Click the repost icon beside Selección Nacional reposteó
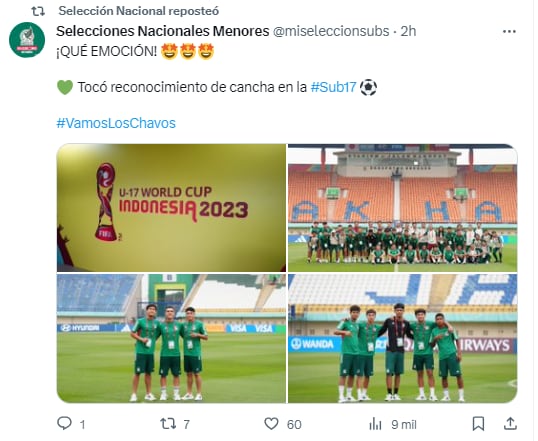The image size is (538, 441). (38, 11)
